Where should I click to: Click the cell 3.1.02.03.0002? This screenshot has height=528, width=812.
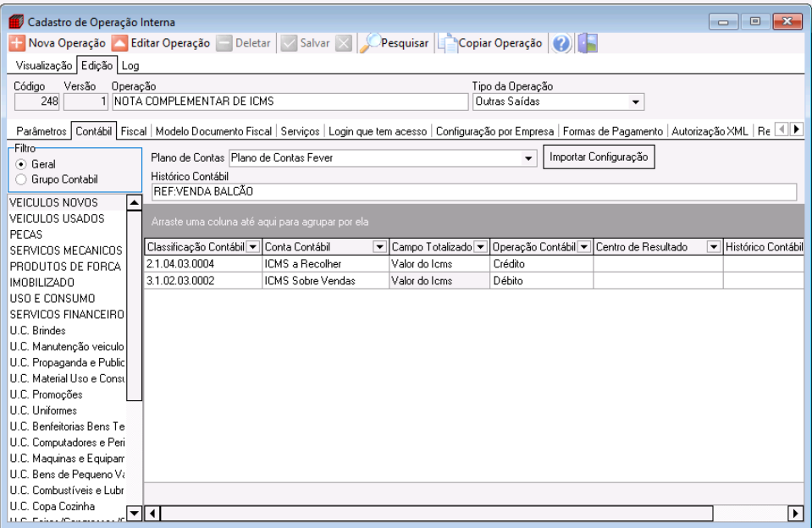click(x=203, y=281)
